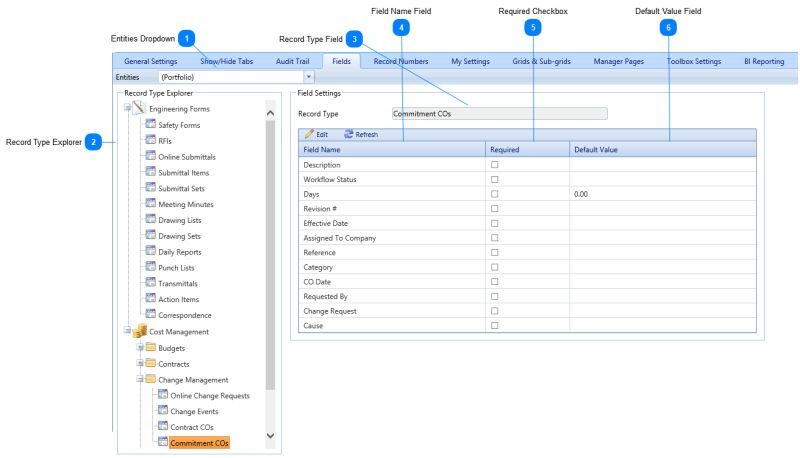The height and width of the screenshot is (458, 800).
Task: Sort by Required column header
Action: 528,149
